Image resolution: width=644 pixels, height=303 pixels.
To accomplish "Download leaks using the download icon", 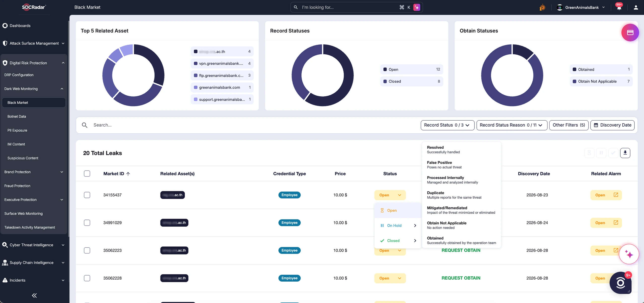I will 625,153.
